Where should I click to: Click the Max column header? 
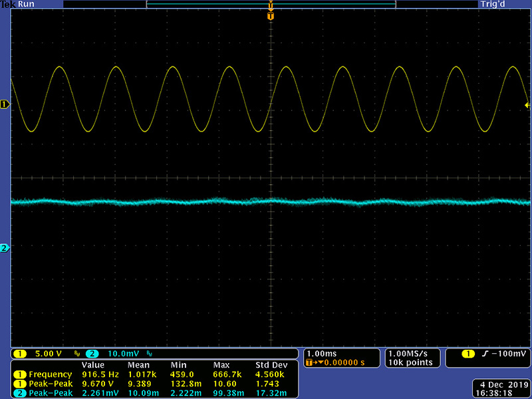221,365
